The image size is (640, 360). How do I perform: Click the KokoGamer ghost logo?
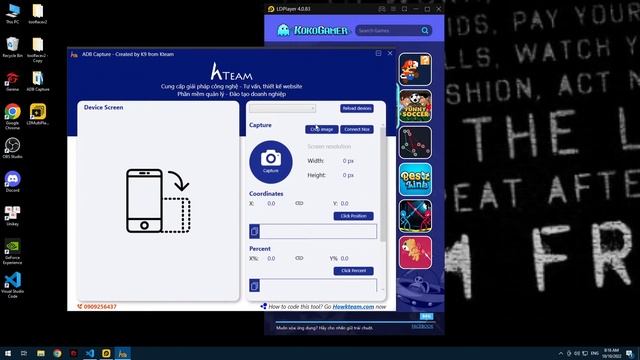[283, 30]
